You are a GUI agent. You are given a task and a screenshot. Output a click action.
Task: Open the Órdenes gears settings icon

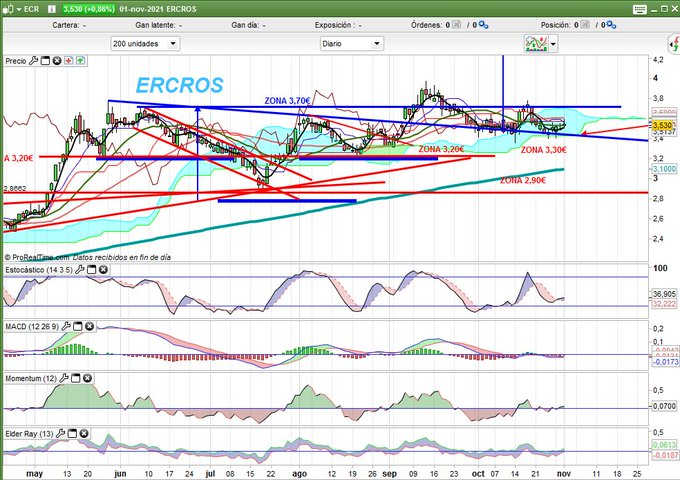(483, 25)
